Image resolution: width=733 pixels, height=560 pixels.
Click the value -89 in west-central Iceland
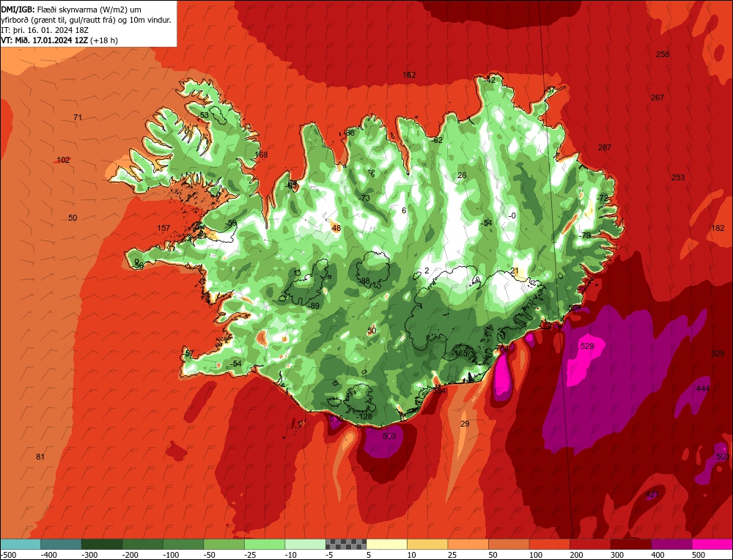pos(313,306)
